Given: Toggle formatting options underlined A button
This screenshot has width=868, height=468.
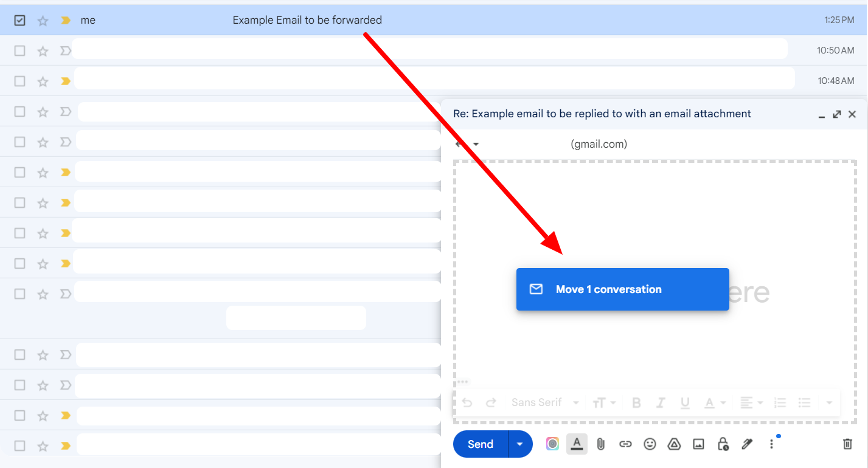Looking at the screenshot, I should (577, 444).
